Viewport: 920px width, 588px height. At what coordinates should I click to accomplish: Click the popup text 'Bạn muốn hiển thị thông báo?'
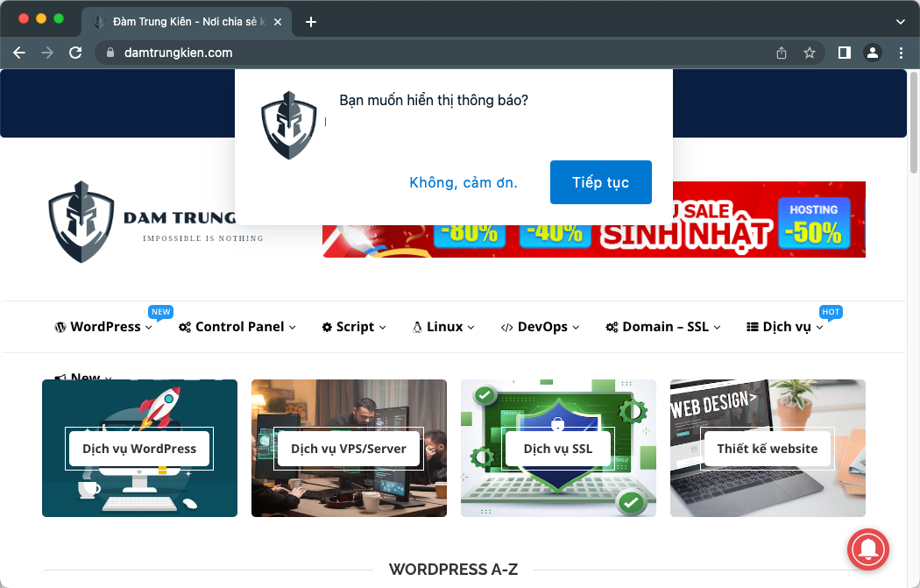pyautogui.click(x=434, y=101)
